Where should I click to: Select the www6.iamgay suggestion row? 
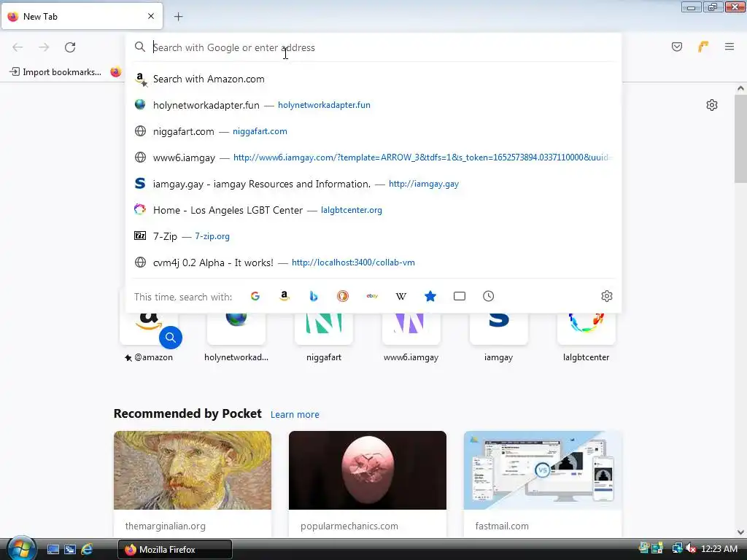coord(373,157)
